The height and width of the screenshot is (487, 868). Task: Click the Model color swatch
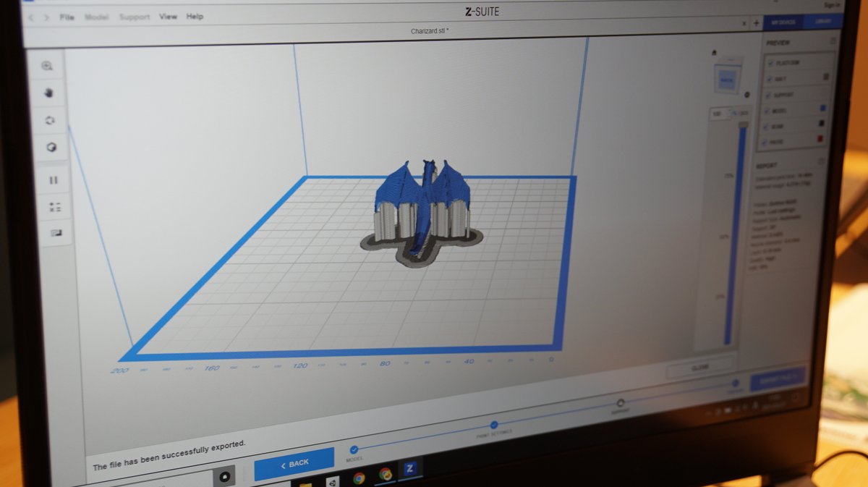point(822,109)
